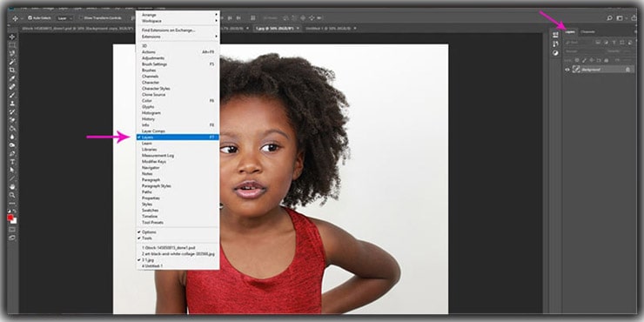Hide the Background layer with eye icon
The height and width of the screenshot is (322, 644).
point(567,70)
